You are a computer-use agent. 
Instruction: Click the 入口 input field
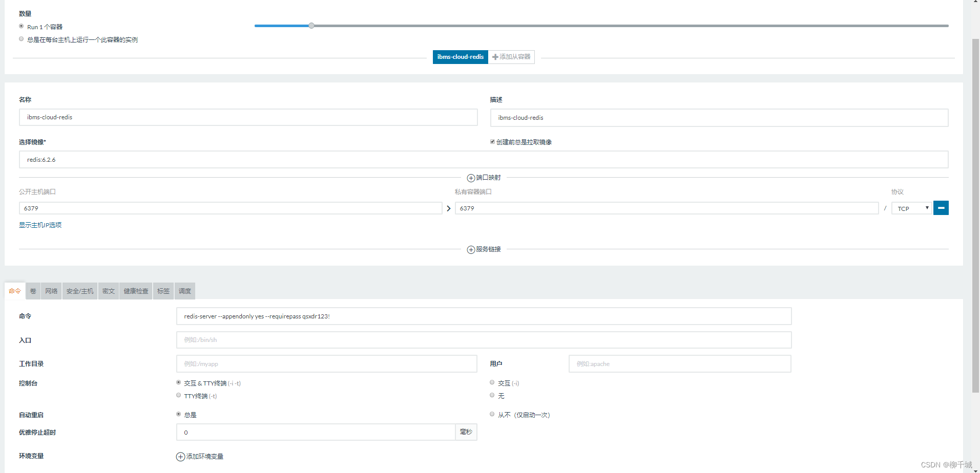coord(484,340)
